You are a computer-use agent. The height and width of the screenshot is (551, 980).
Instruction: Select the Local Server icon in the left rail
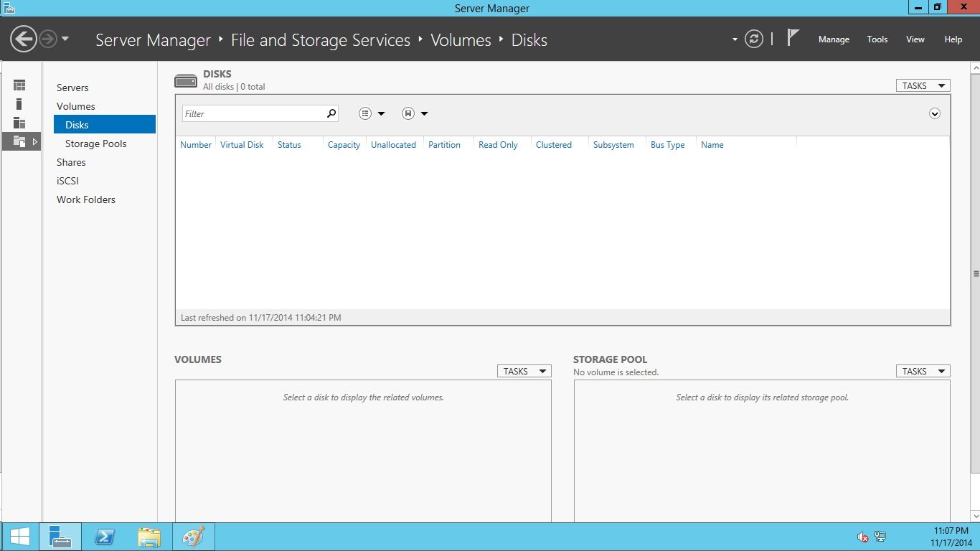tap(19, 104)
